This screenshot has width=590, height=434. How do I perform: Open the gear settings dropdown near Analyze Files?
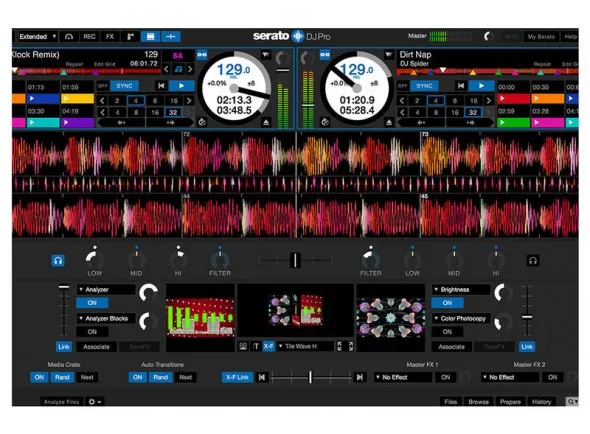95,402
